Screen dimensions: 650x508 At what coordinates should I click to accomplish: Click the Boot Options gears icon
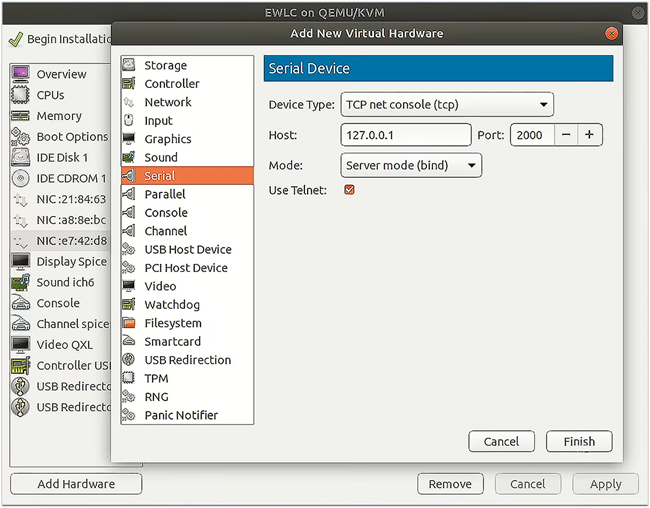(x=21, y=136)
